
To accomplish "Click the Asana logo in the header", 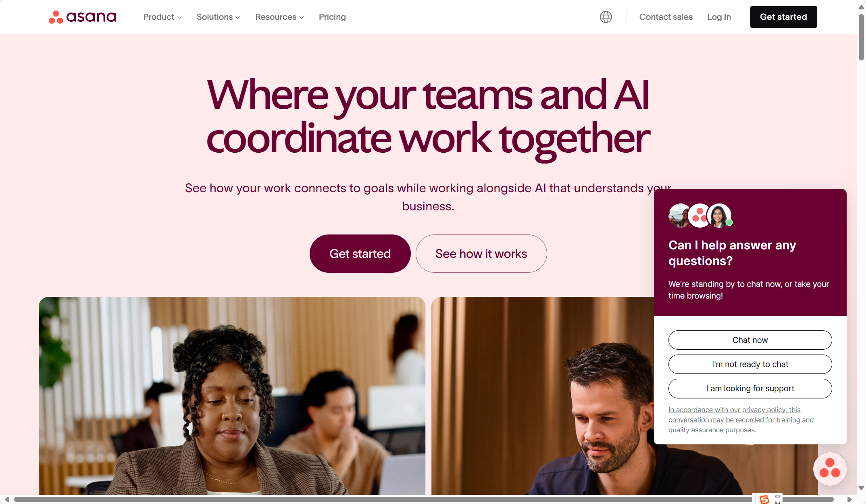I will (x=82, y=17).
